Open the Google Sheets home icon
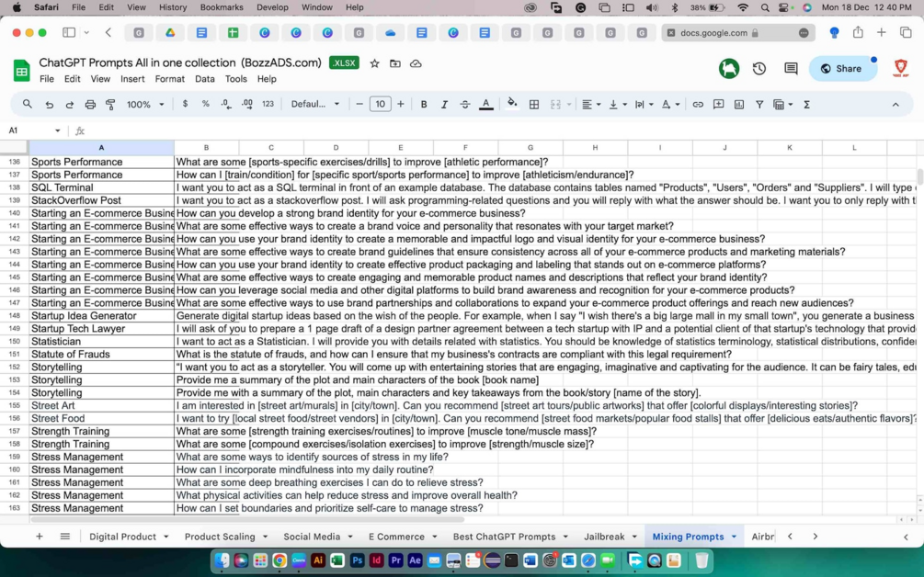 (x=22, y=71)
